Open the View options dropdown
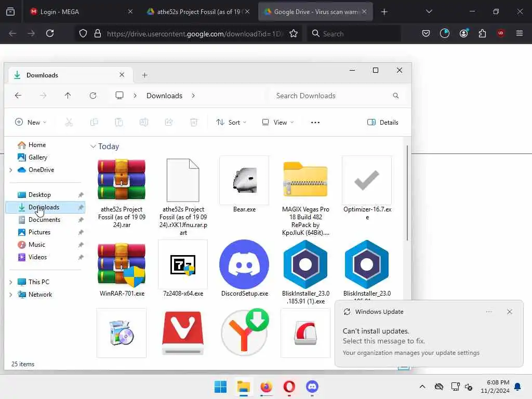This screenshot has width=532, height=399. [277, 122]
